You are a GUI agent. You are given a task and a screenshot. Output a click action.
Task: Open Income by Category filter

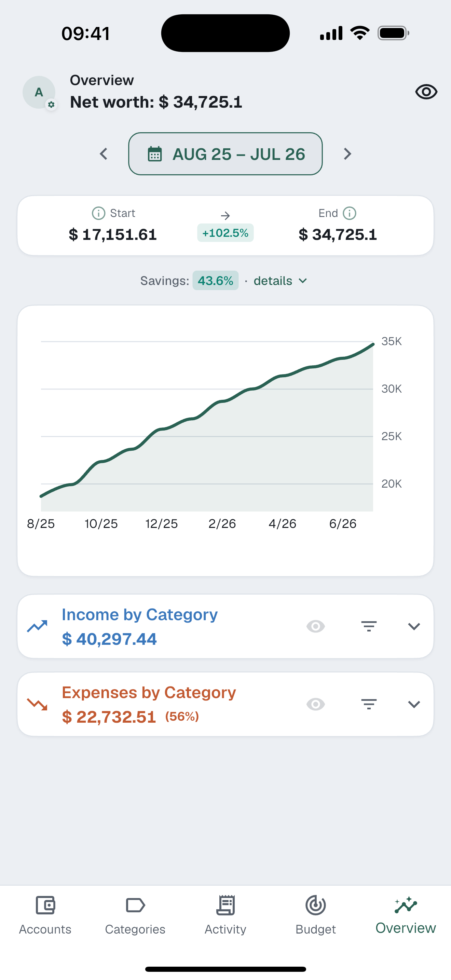point(369,626)
